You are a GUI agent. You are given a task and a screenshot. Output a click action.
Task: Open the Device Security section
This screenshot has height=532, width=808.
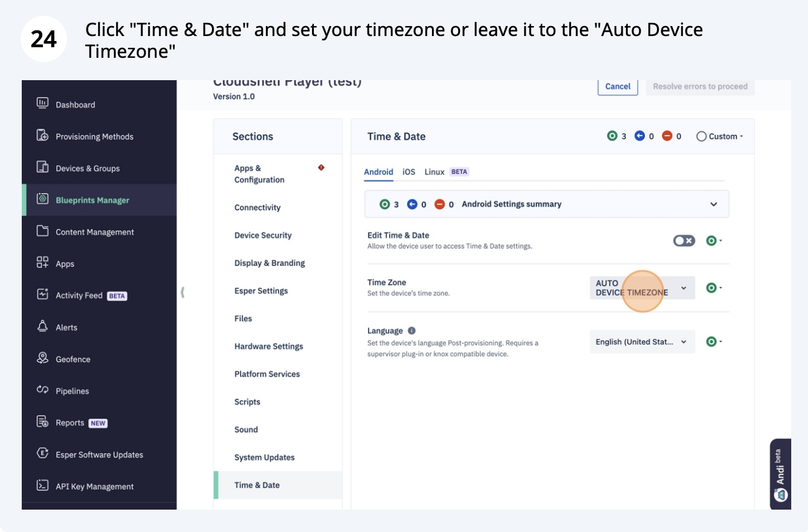click(x=263, y=236)
